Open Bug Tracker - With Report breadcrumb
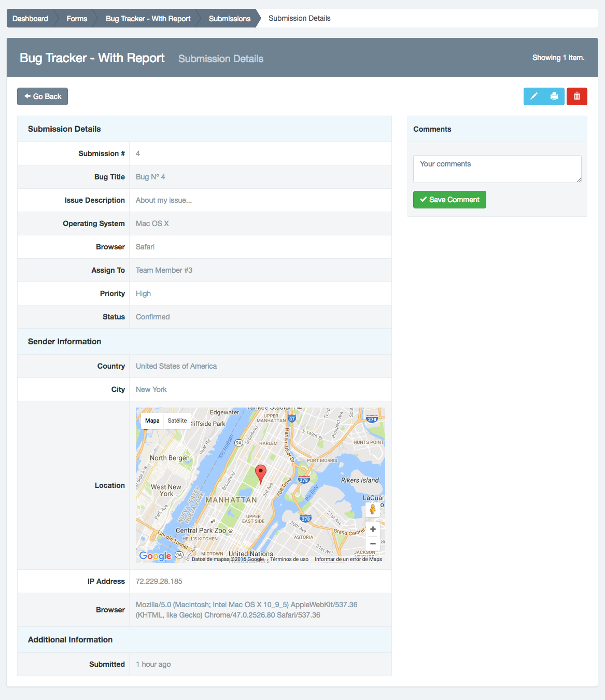 148,19
